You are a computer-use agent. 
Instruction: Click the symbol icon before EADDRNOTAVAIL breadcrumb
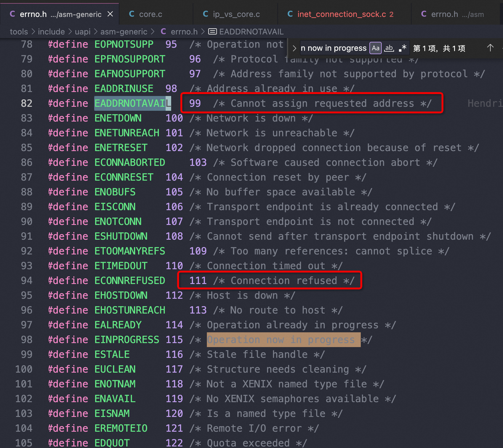(x=212, y=32)
